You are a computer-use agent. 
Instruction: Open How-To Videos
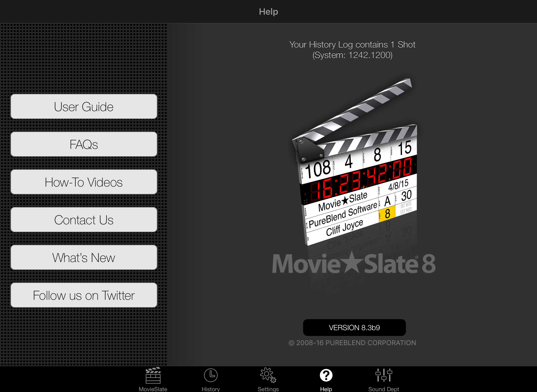click(84, 182)
